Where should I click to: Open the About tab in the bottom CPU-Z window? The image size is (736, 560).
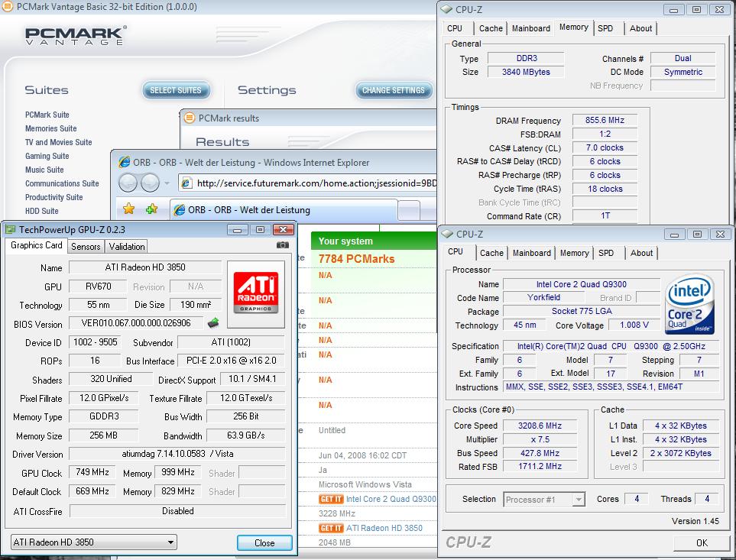(641, 253)
